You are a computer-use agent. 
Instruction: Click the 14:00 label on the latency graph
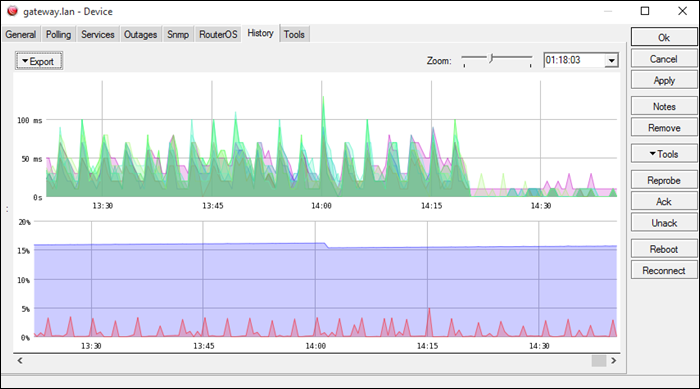coord(321,206)
